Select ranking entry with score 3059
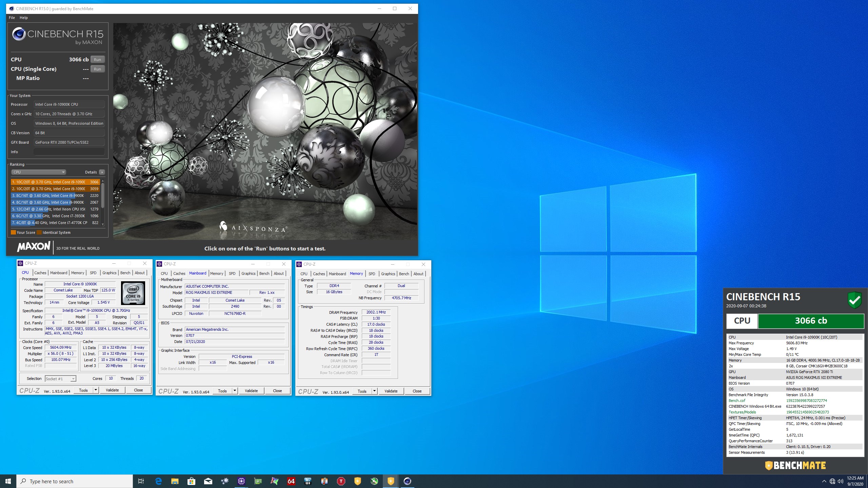The image size is (868, 488). 55,189
